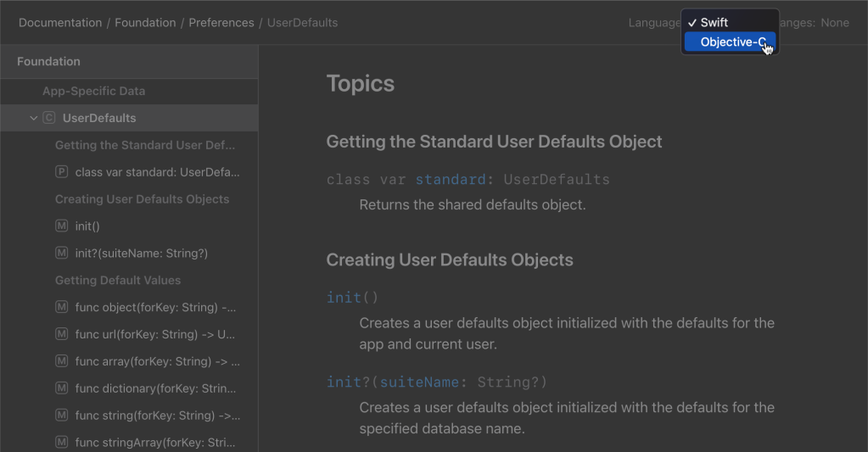This screenshot has height=452, width=868.
Task: Click the Returns the shared defaults object text
Action: (473, 204)
